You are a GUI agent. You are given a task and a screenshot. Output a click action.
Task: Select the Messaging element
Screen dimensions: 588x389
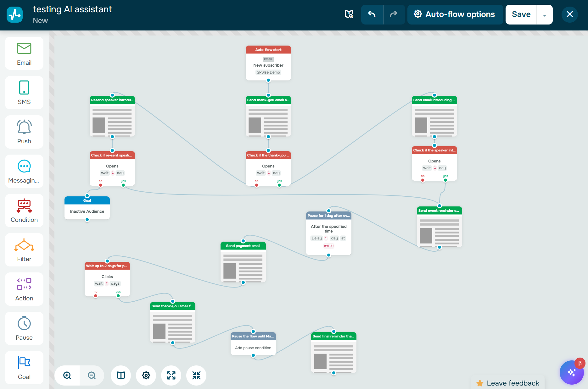(x=24, y=171)
